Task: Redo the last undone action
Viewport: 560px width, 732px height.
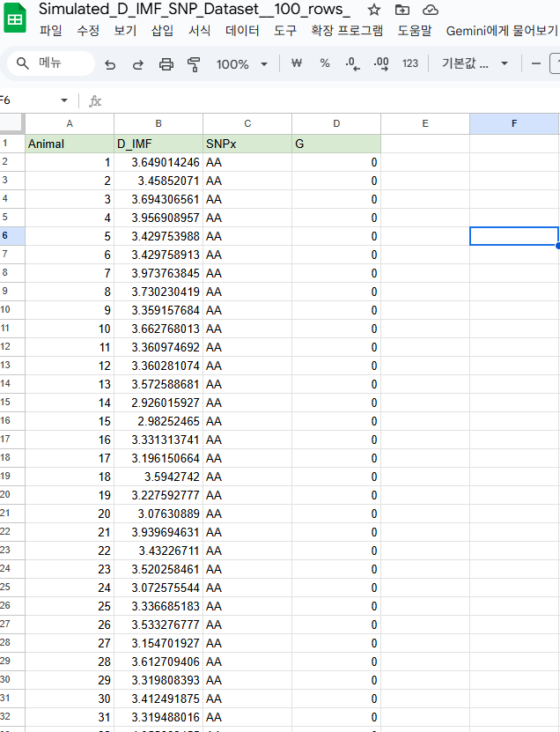Action: [x=138, y=64]
